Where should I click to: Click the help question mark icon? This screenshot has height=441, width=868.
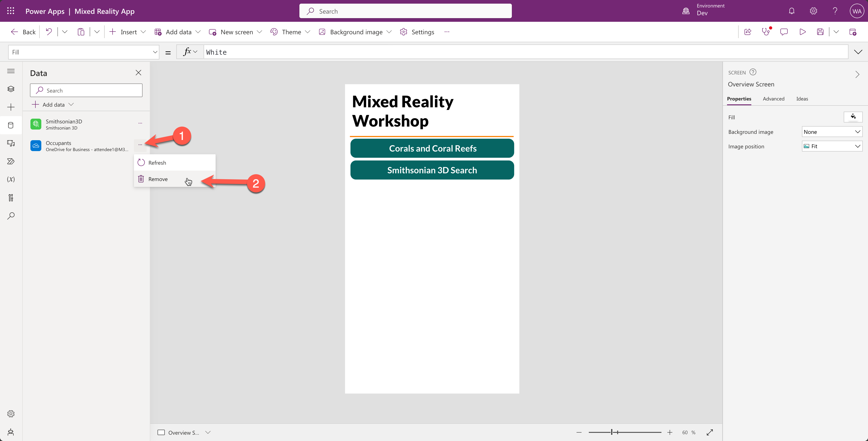pyautogui.click(x=835, y=11)
